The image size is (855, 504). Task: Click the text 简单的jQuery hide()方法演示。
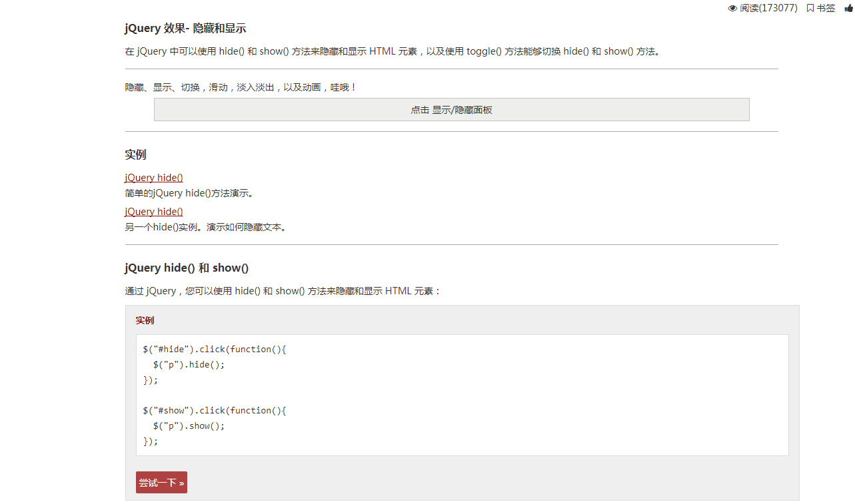pos(191,194)
